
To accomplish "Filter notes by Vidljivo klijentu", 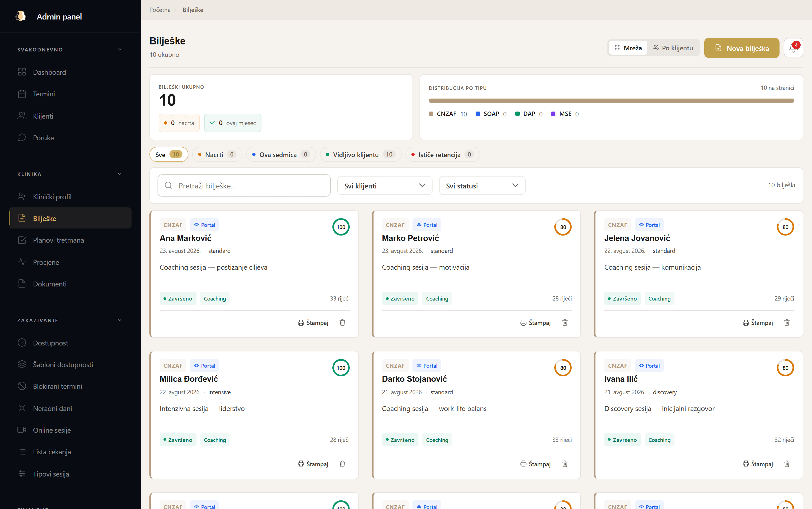I will [x=361, y=155].
